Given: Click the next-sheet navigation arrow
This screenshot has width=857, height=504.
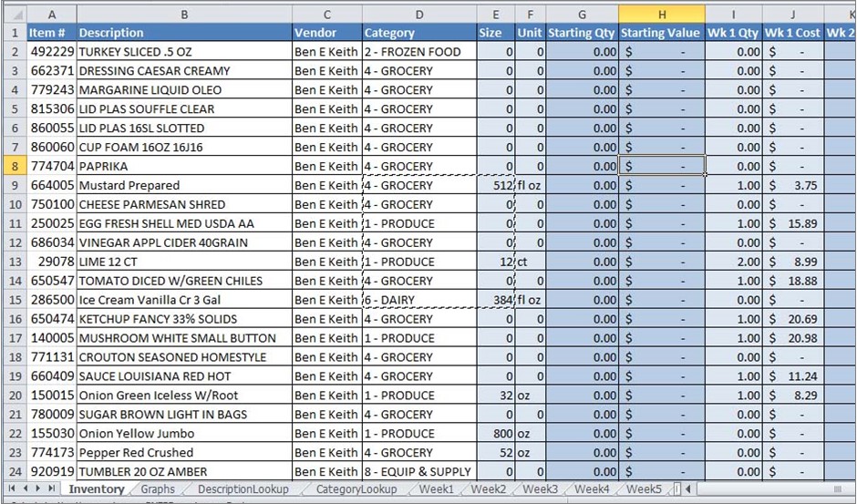Looking at the screenshot, I should (39, 489).
